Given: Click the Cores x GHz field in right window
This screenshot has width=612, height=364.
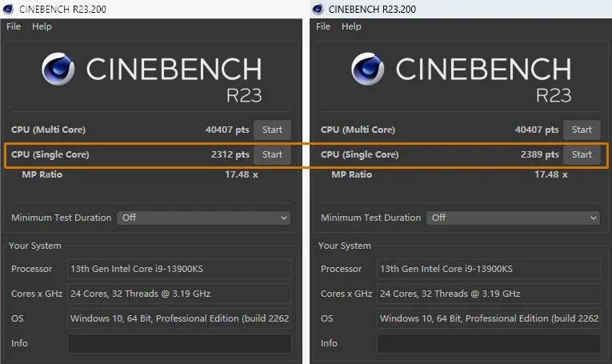Looking at the screenshot, I should pos(489,294).
